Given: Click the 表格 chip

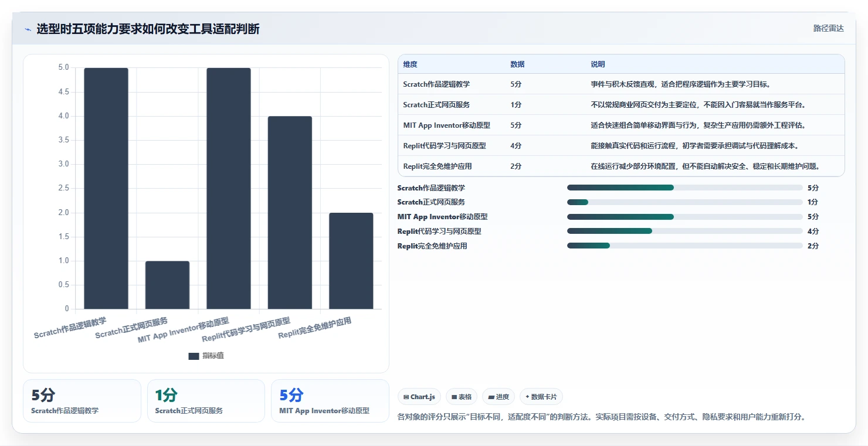Looking at the screenshot, I should tap(462, 397).
